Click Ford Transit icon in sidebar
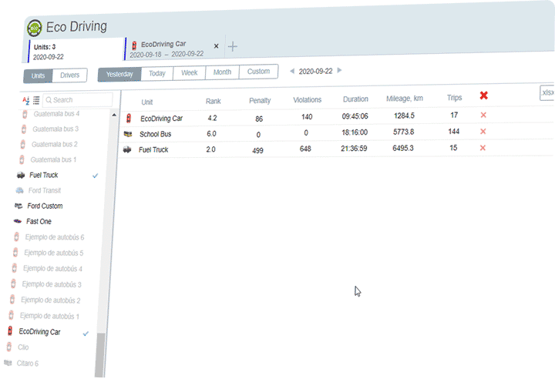The height and width of the screenshot is (392, 555). [19, 191]
